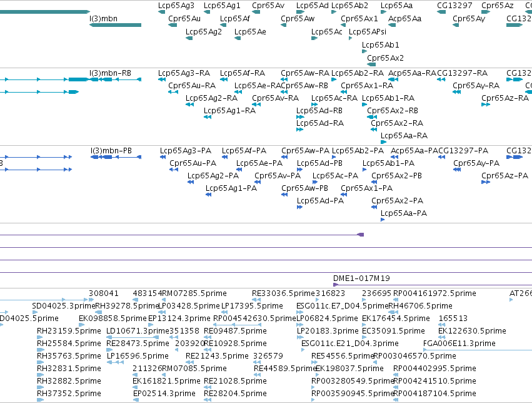Screen dimensions: 532x403
Task: Select the Cpr65Au gene label
Action: 184,19
